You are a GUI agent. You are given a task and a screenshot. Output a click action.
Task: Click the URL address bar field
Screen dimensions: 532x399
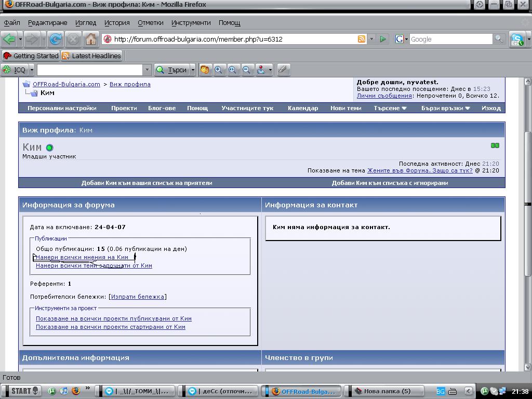pos(235,39)
